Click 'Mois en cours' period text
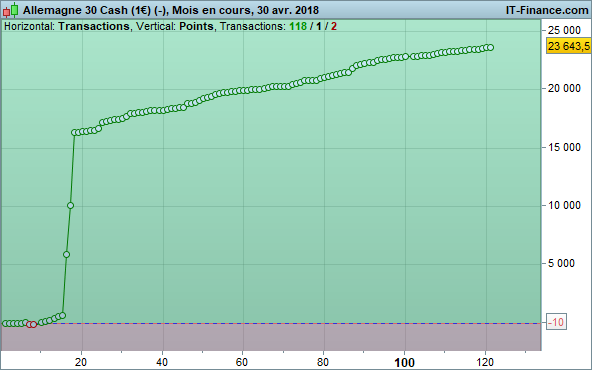 (211, 10)
